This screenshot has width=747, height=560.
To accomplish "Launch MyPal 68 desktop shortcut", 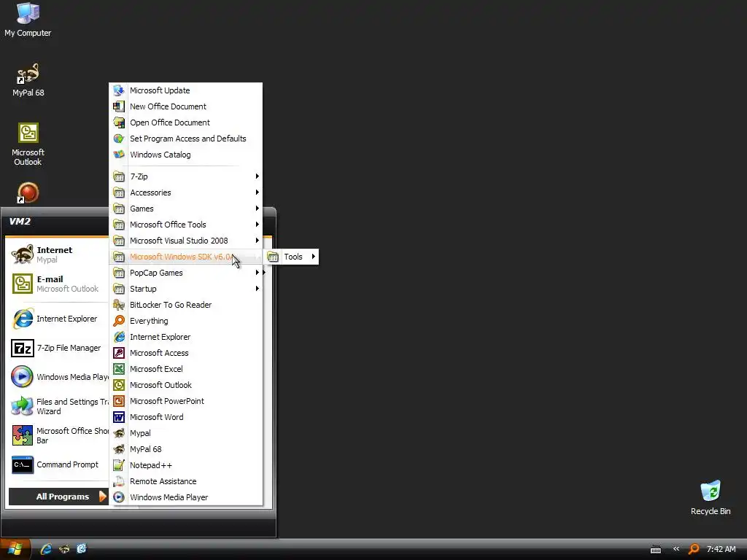I will click(28, 80).
